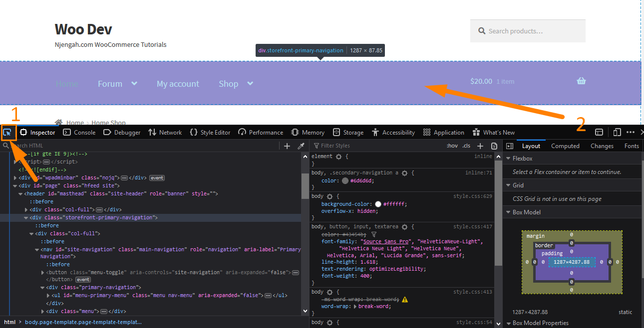Click the 1287×4287.88 box model content region

572,262
